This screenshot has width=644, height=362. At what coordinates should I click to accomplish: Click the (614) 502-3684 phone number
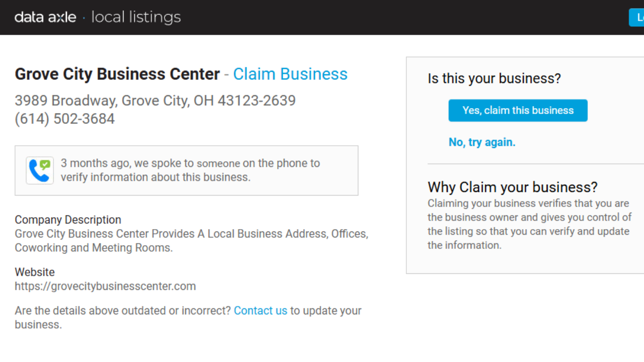[x=65, y=119]
